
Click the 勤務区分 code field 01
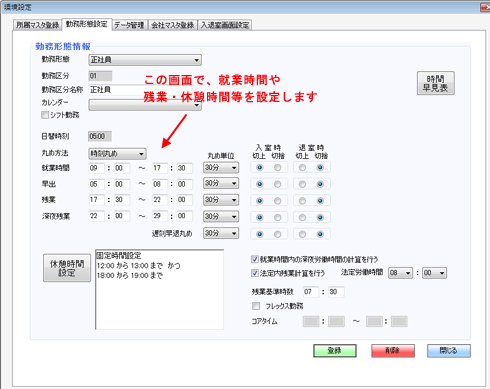100,76
